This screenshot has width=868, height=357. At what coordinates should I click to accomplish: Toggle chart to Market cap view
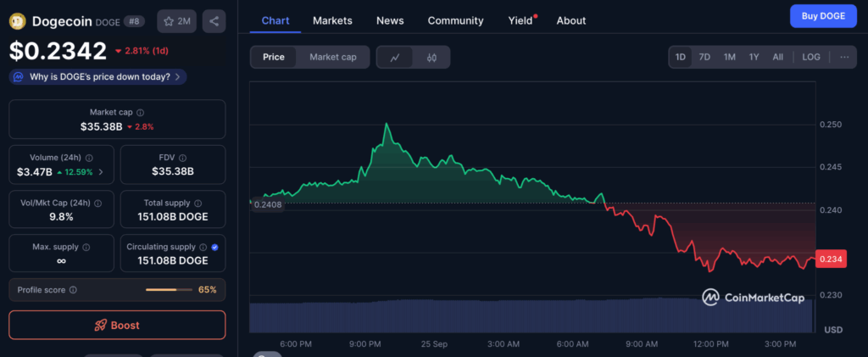tap(333, 57)
